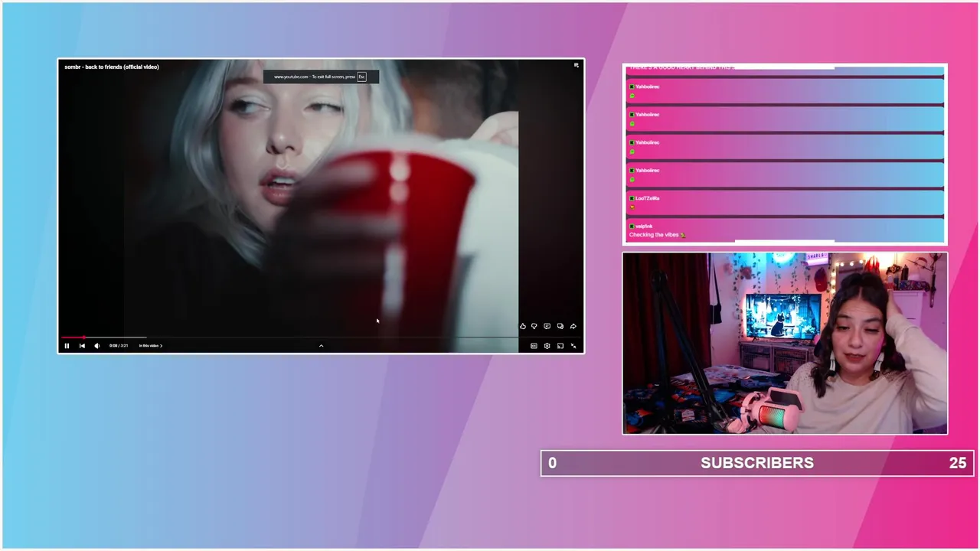Click the green badge beside 'valpfink'

click(x=632, y=227)
